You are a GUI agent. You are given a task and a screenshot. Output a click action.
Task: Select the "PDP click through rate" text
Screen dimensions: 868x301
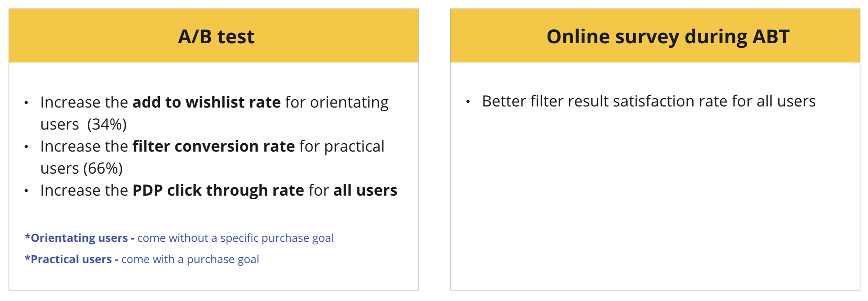click(x=218, y=190)
